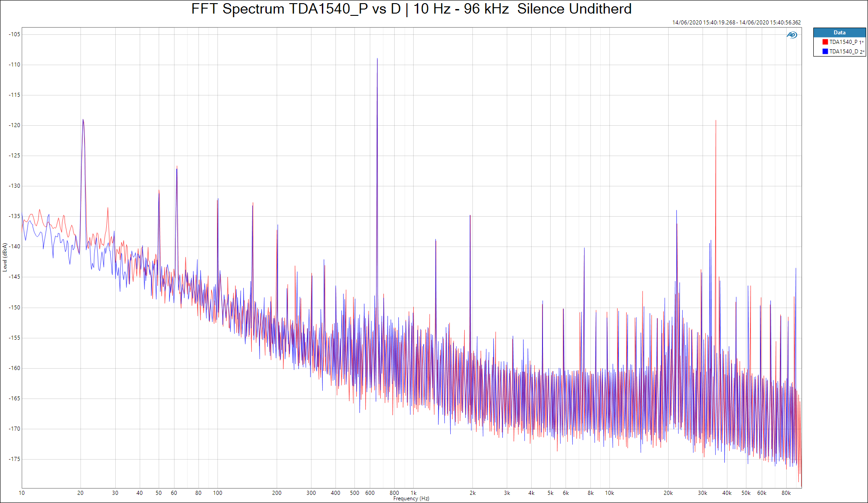Image resolution: width=868 pixels, height=503 pixels.
Task: Click the 10 tick label at axis origin
Action: tap(22, 493)
